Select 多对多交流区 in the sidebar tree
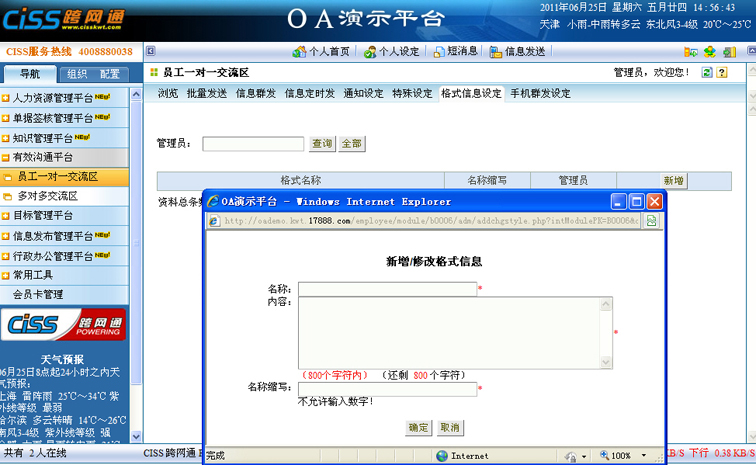This screenshot has width=756, height=465. pos(47,196)
